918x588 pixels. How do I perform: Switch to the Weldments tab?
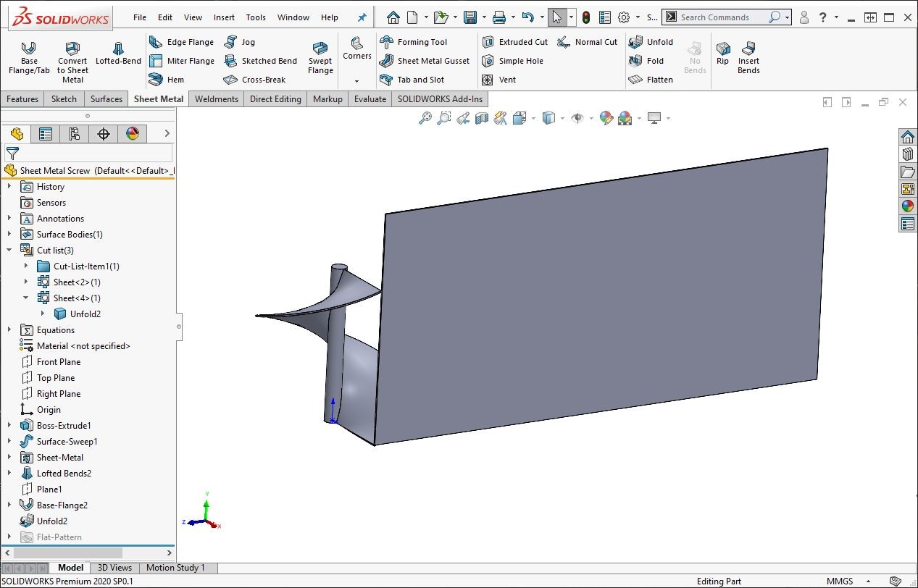coord(216,99)
